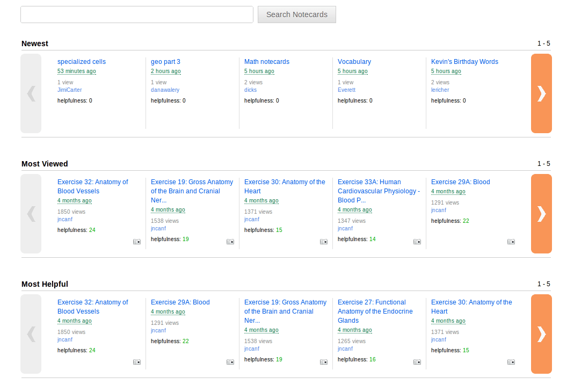Click 'helpfulness: 16' text
Screen dimensions: 574x392
click(x=357, y=359)
